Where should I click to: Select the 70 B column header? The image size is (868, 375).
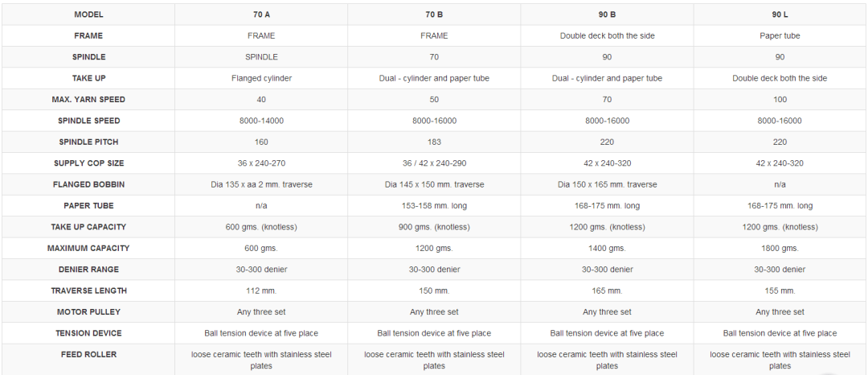434,14
